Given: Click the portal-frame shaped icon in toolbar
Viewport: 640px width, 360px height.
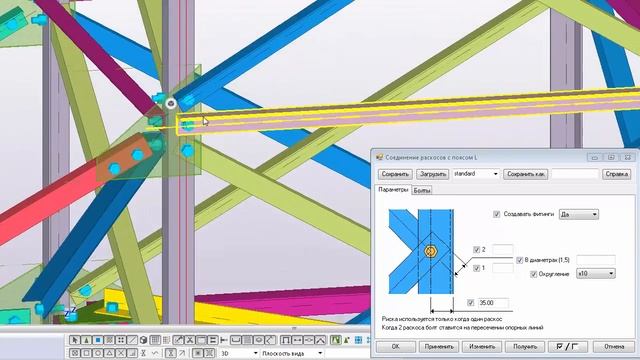Looking at the screenshot, I should click(286, 340).
